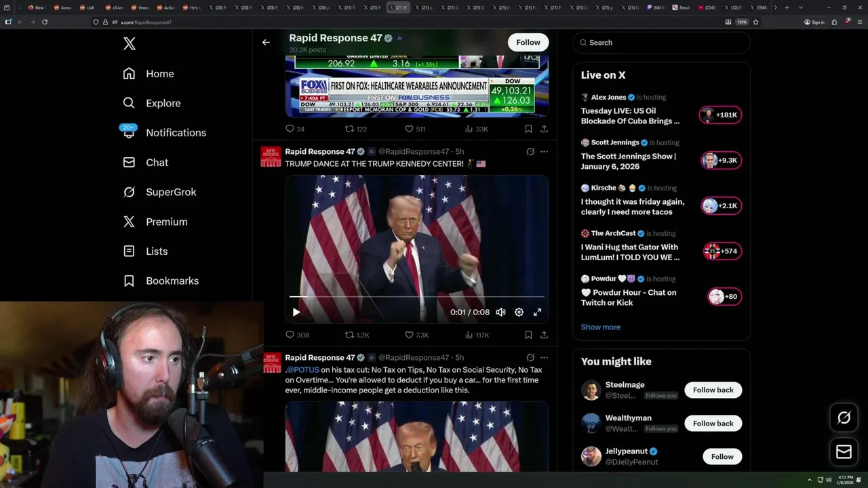The height and width of the screenshot is (488, 868).
Task: Join Alex Jones live space (+181K)
Action: (720, 115)
